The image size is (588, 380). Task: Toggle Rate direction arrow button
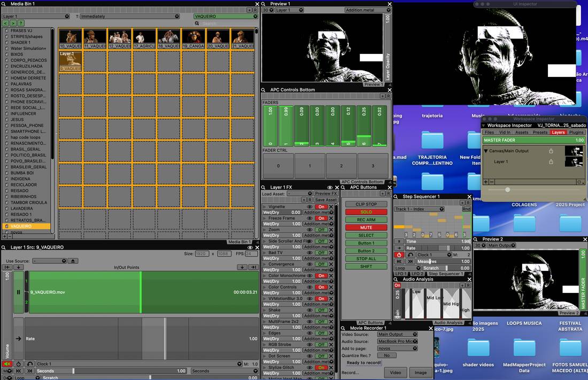pos(18,338)
